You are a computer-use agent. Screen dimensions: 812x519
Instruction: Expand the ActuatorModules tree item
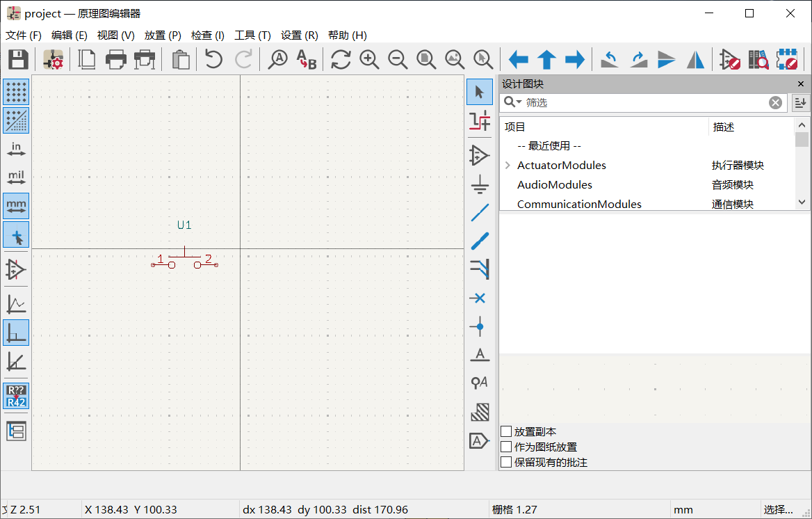507,166
